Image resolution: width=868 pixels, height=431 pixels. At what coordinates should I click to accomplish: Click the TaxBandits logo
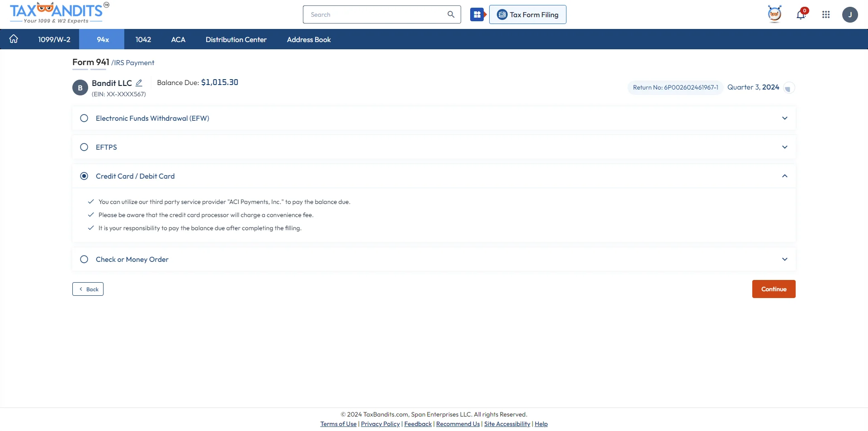coord(59,13)
